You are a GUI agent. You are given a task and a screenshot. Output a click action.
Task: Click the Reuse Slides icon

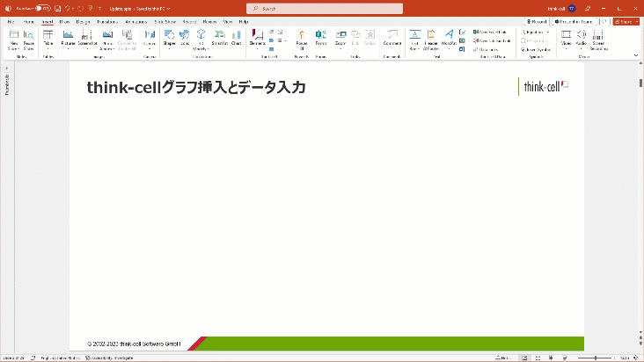coord(29,34)
